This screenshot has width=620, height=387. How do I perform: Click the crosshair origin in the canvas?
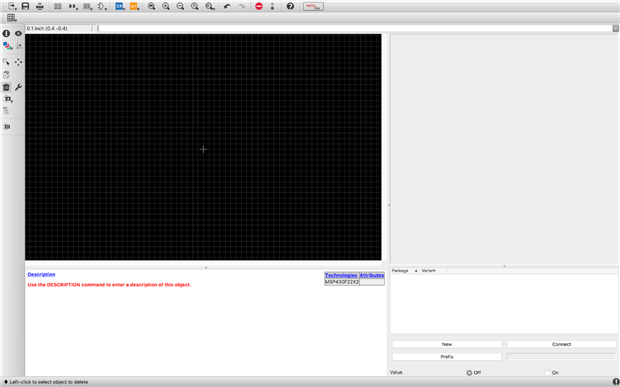[x=203, y=149]
